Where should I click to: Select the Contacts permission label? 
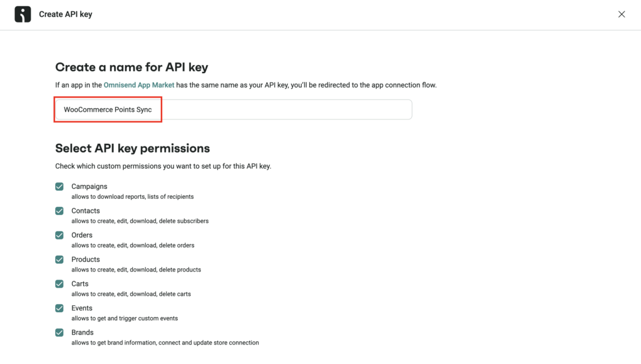pyautogui.click(x=86, y=210)
